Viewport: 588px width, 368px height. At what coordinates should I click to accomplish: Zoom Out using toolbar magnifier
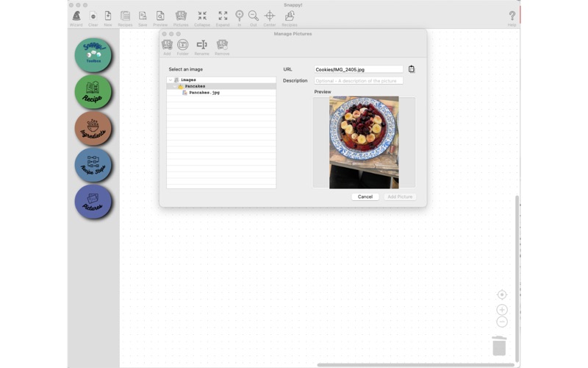(x=254, y=16)
